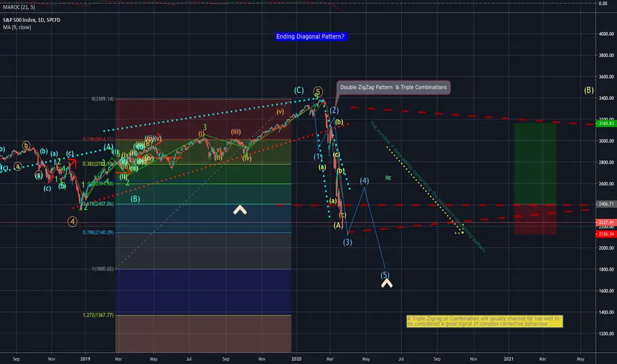Select the blue (5) wave label

click(x=385, y=275)
